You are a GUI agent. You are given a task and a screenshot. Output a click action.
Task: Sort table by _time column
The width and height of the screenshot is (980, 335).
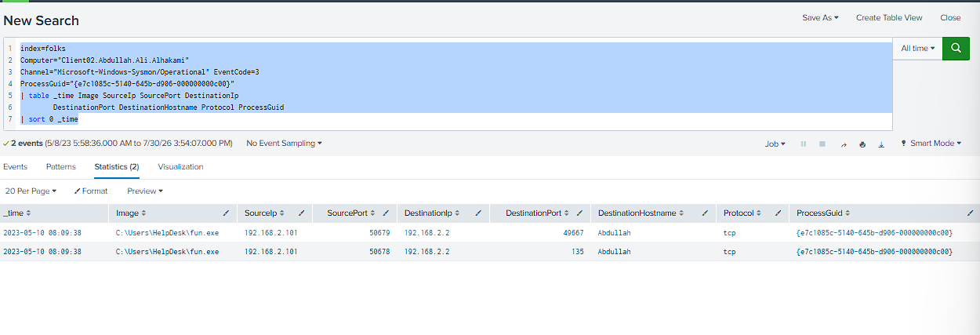pos(16,213)
